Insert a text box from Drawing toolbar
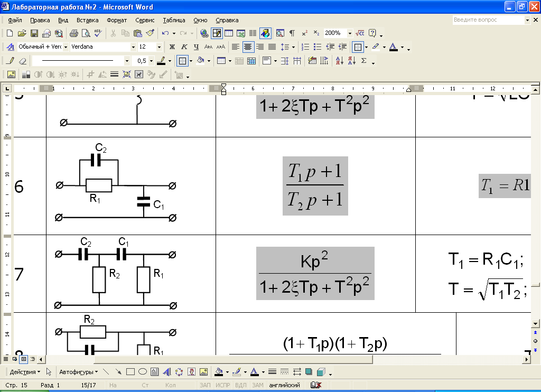Screen dimensions: 541x392 [x=155, y=372]
